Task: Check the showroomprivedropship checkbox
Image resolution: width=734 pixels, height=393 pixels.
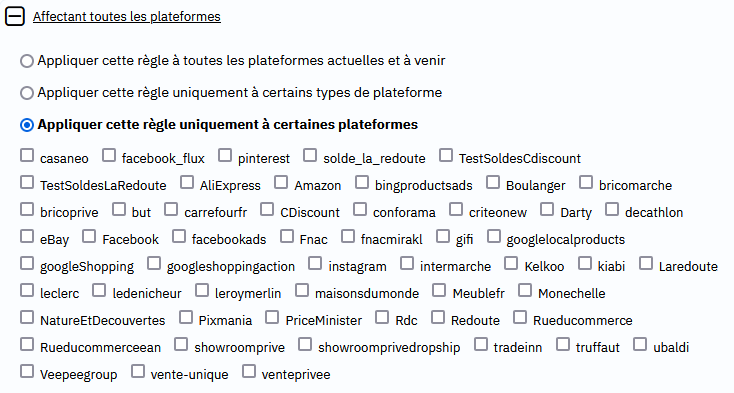Action: (x=305, y=344)
